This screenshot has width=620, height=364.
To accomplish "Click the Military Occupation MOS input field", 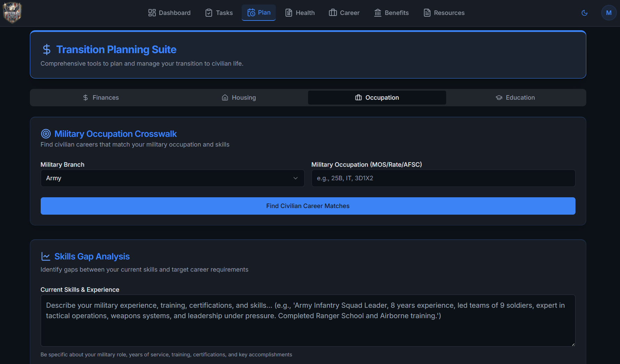I will (443, 178).
